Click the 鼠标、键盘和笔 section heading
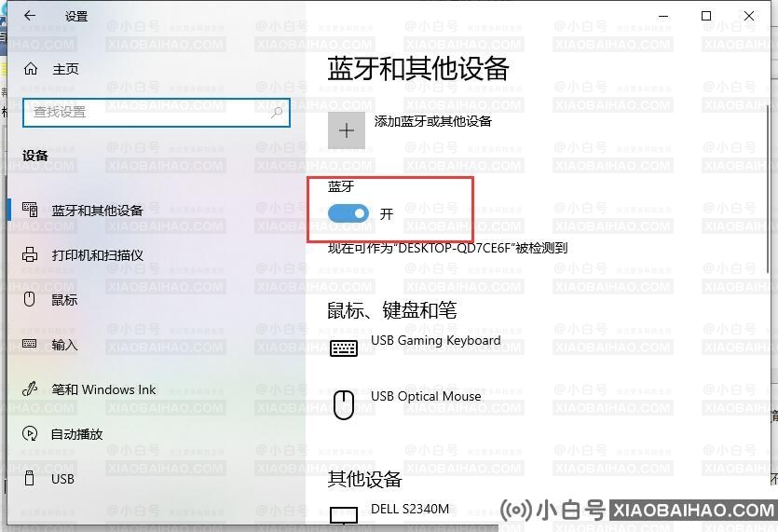778x532 pixels. (392, 310)
